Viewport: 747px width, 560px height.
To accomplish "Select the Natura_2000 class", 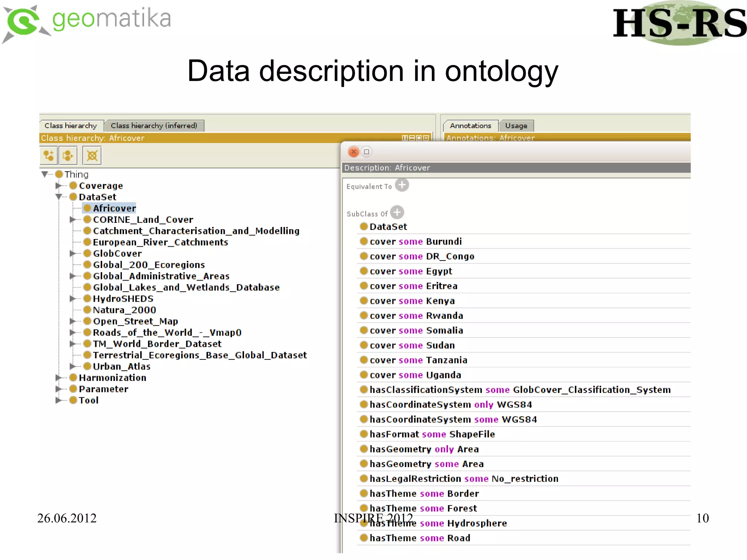I will coord(120,310).
